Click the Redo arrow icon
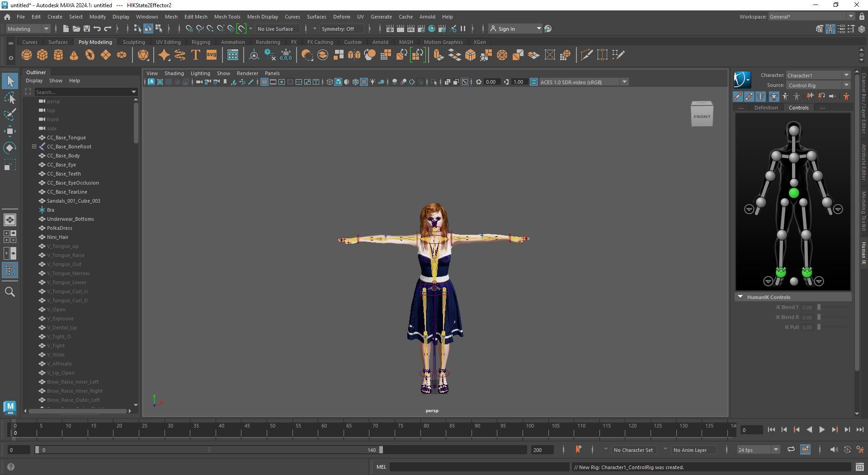Viewport: 868px width, 475px height. 108,29
